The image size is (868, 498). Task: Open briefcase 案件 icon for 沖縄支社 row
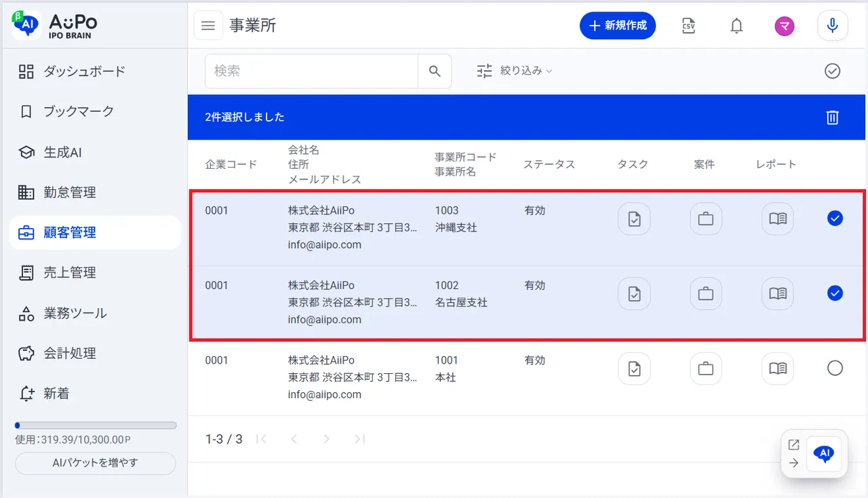[x=706, y=219]
